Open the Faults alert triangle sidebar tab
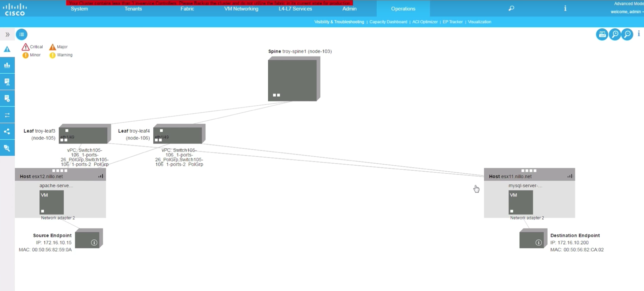This screenshot has height=291, width=644. click(7, 49)
